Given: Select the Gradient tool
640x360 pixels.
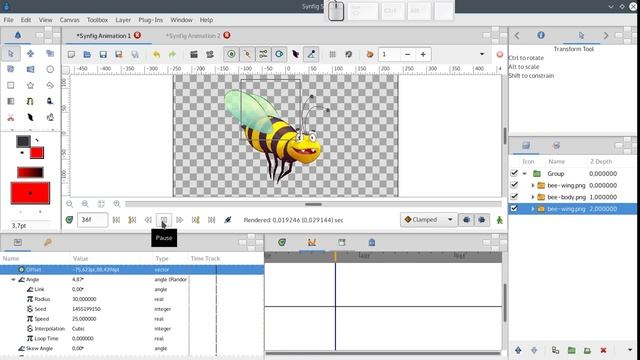Looking at the screenshot, I should (x=11, y=101).
